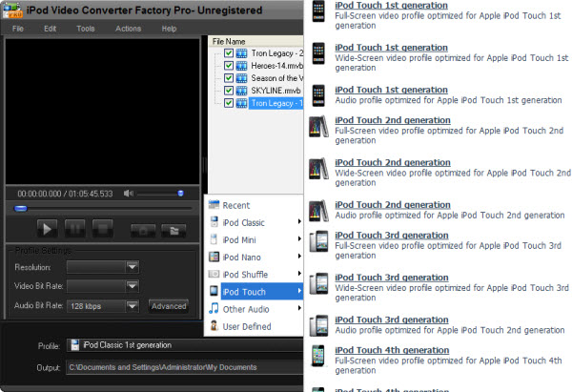Click the Advanced button
This screenshot has width=572, height=392.
(x=169, y=306)
